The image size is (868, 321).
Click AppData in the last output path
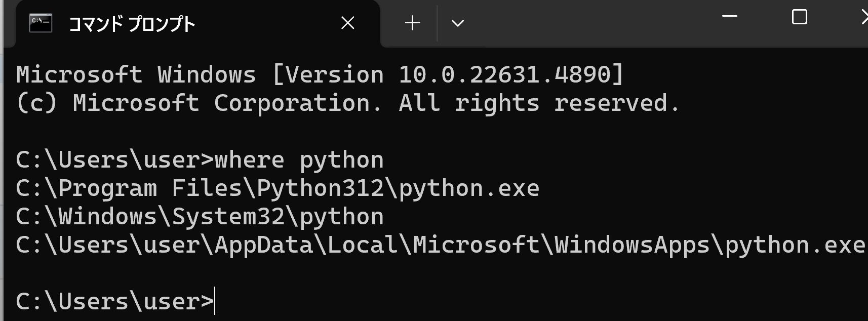pyautogui.click(x=263, y=245)
